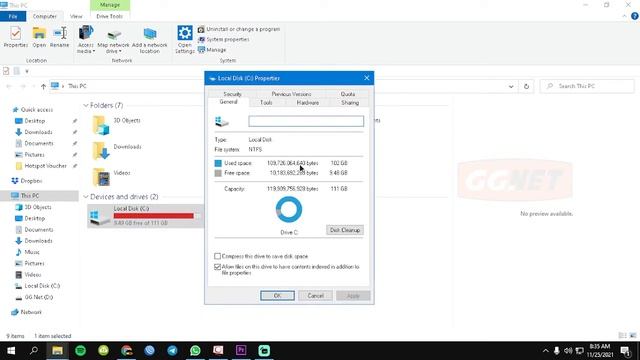Switch to the Computer ribbon tab

coord(44,16)
